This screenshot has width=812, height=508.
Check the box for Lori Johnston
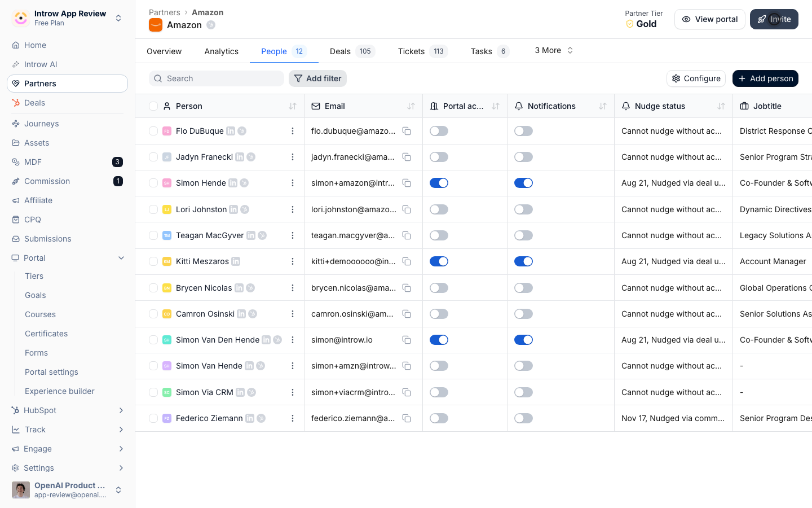click(153, 209)
